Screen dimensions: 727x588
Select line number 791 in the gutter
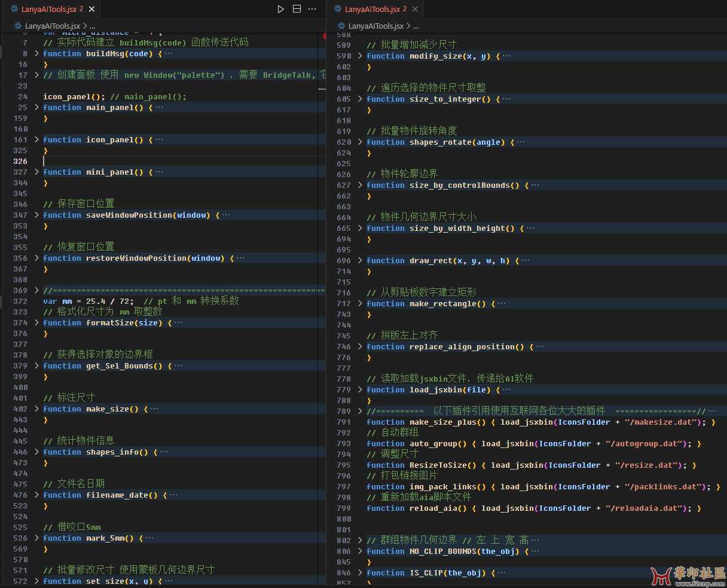344,422
